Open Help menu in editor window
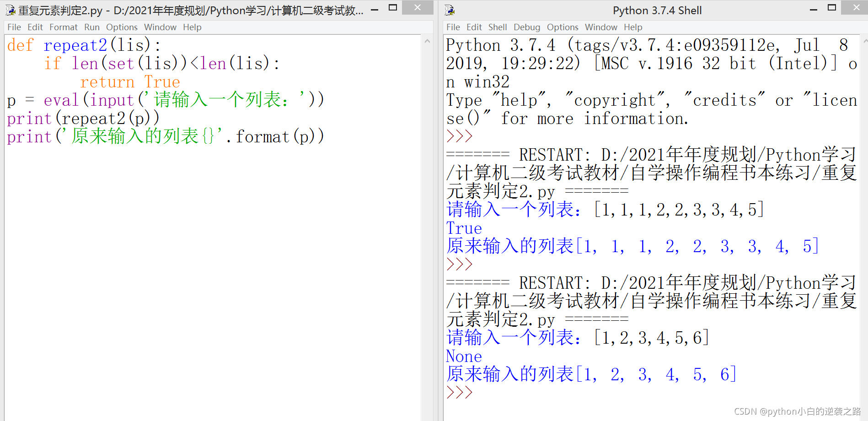This screenshot has width=868, height=421. point(192,27)
